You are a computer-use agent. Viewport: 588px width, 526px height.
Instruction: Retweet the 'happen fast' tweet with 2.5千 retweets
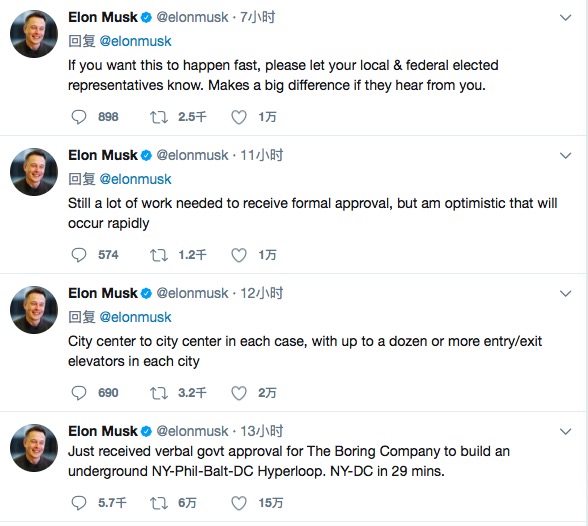159,117
